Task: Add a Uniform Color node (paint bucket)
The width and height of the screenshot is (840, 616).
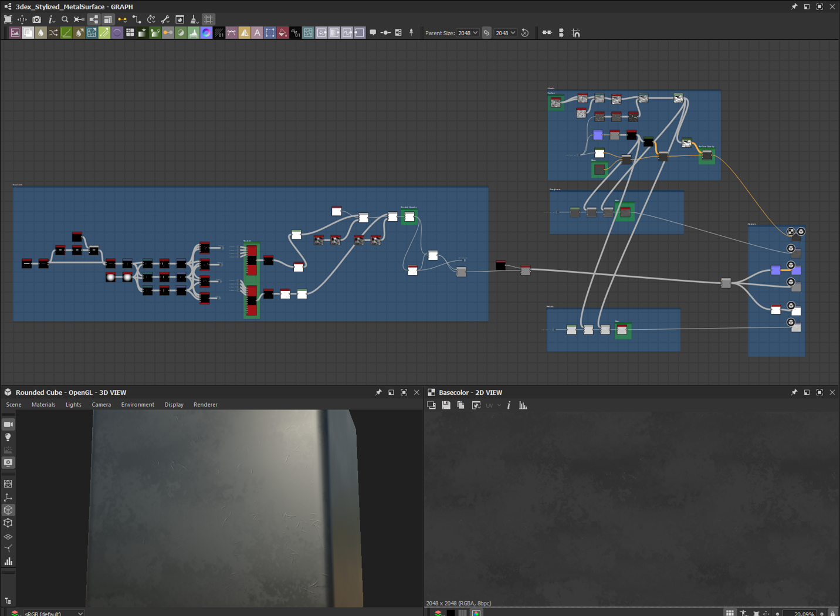Action: (x=283, y=33)
